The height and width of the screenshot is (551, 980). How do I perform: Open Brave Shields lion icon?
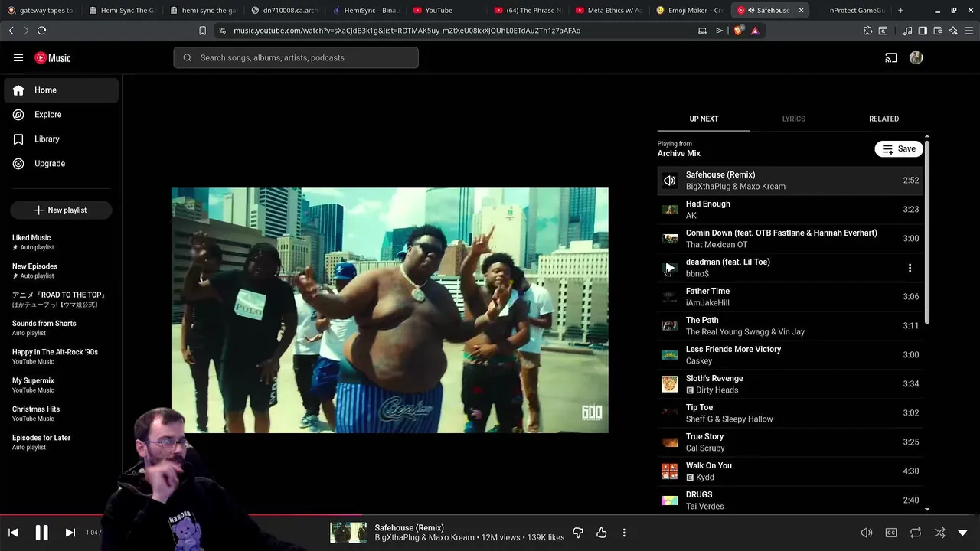739,31
